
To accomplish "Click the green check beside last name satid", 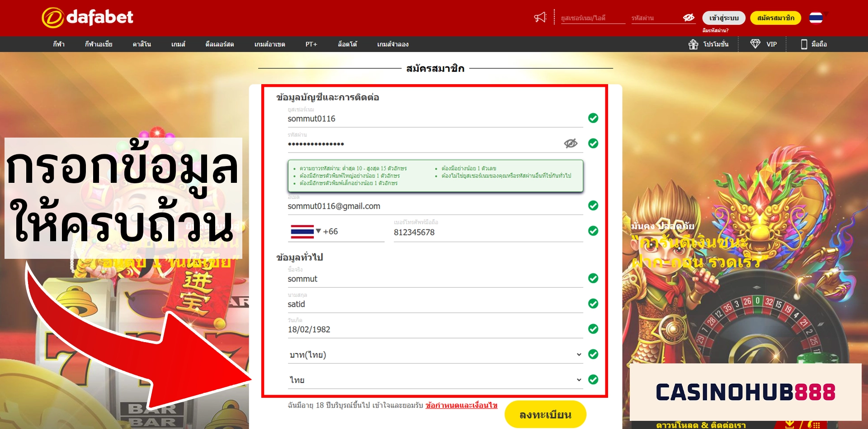I will pyautogui.click(x=593, y=304).
